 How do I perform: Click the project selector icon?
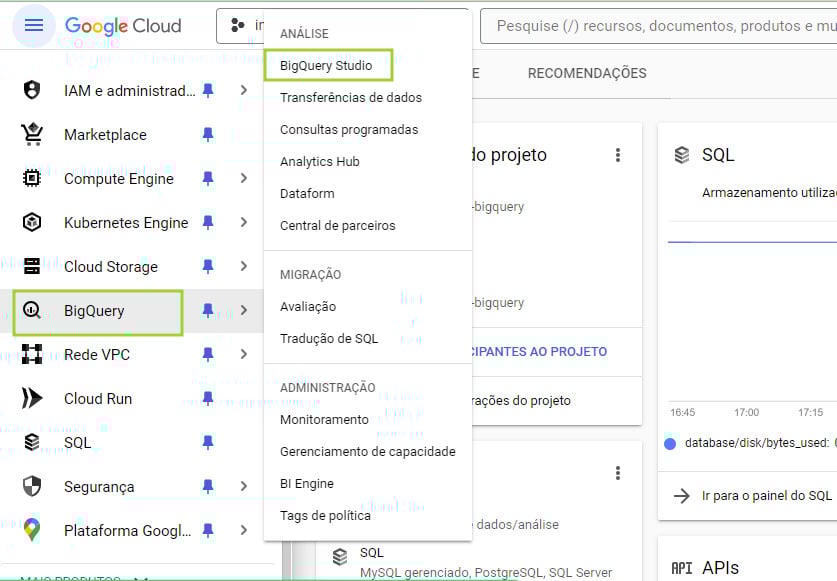click(x=238, y=25)
